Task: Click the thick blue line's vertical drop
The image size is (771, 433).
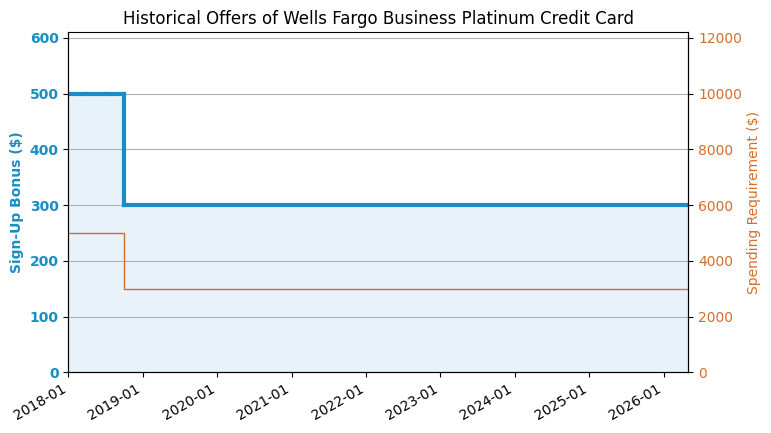Action: tap(124, 150)
